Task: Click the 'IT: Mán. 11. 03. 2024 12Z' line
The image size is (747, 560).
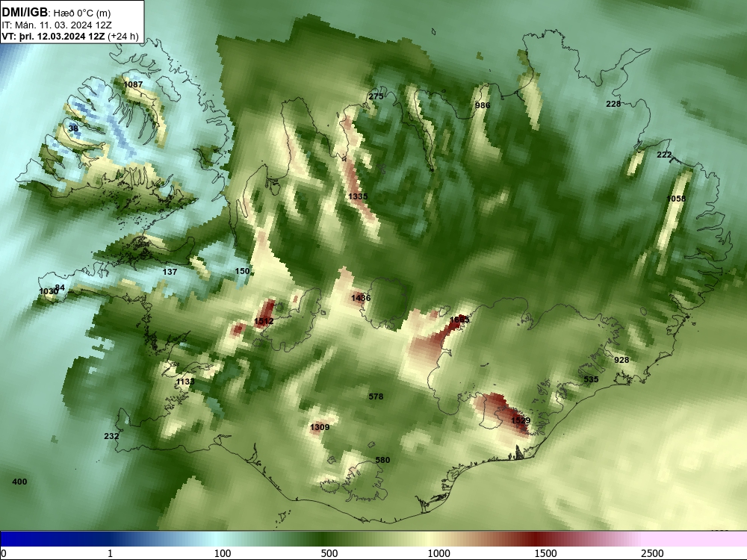Action: point(57,25)
